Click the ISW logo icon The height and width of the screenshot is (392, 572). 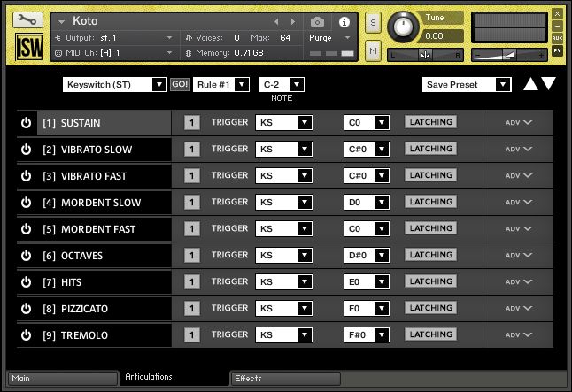coord(29,47)
